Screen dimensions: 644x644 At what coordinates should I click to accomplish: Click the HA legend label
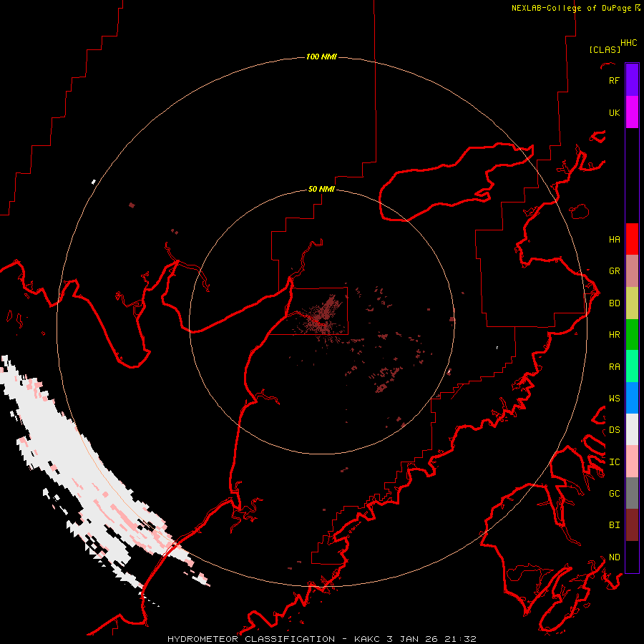[614, 240]
